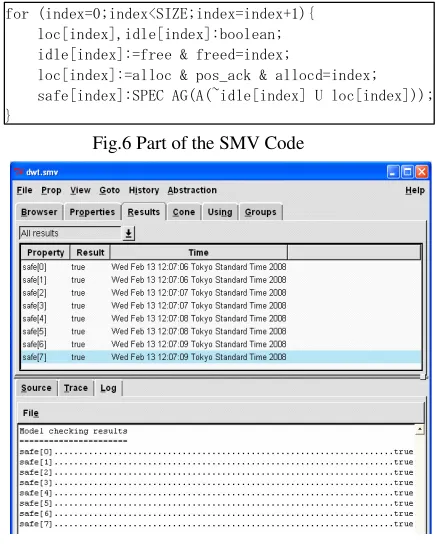Select the safe[5] result row
The width and height of the screenshot is (436, 546).
[221, 332]
